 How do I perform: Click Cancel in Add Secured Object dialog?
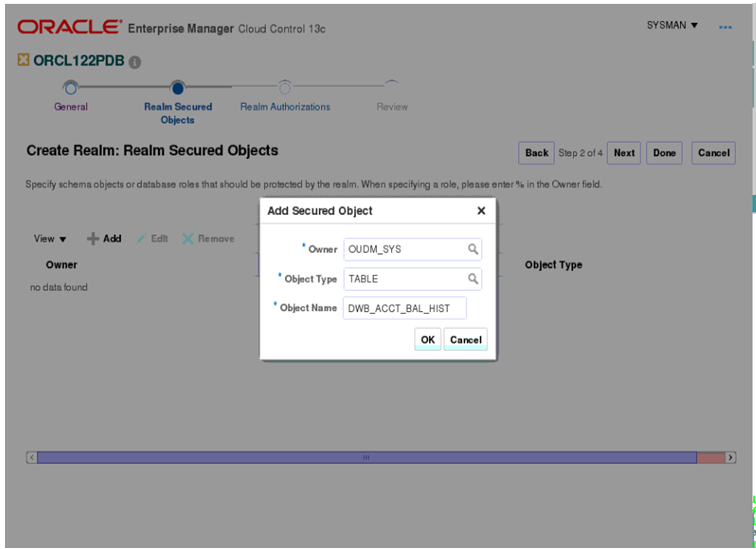click(465, 339)
